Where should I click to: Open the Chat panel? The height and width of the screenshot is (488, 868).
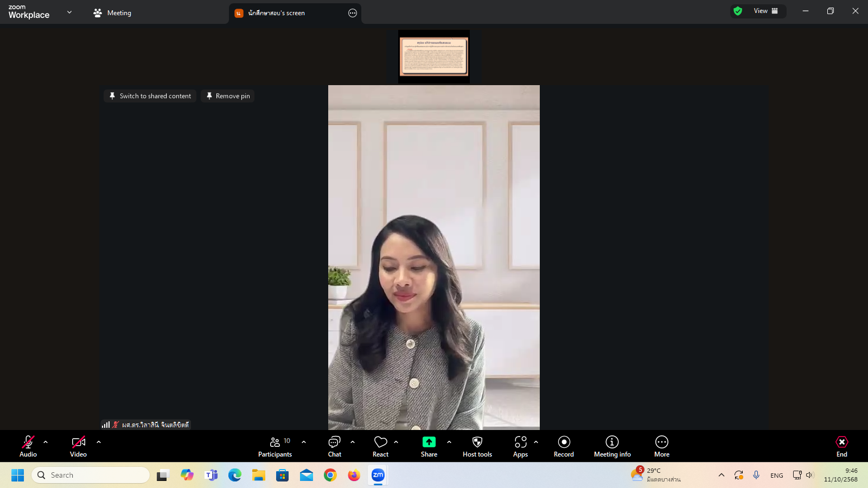click(x=334, y=446)
